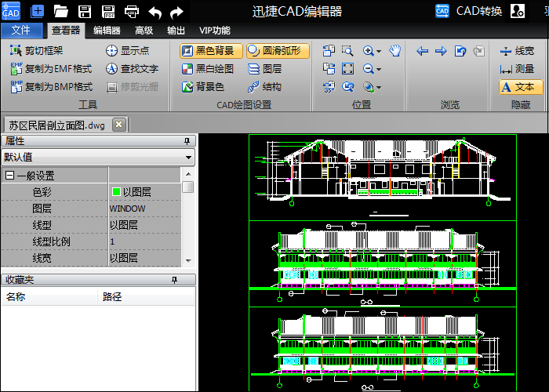Close the 苏区民居剖立面图.dwg document tab
The width and height of the screenshot is (549, 392).
119,125
